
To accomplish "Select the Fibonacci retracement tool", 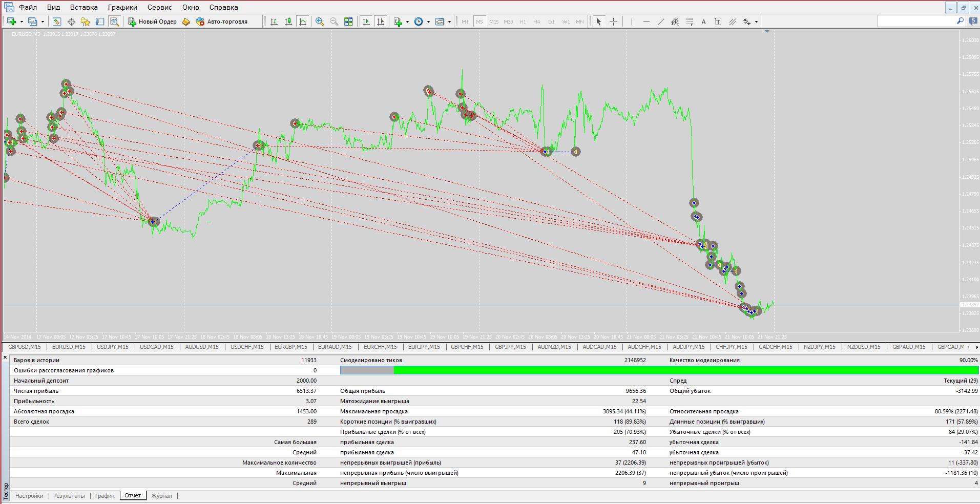I will (690, 22).
